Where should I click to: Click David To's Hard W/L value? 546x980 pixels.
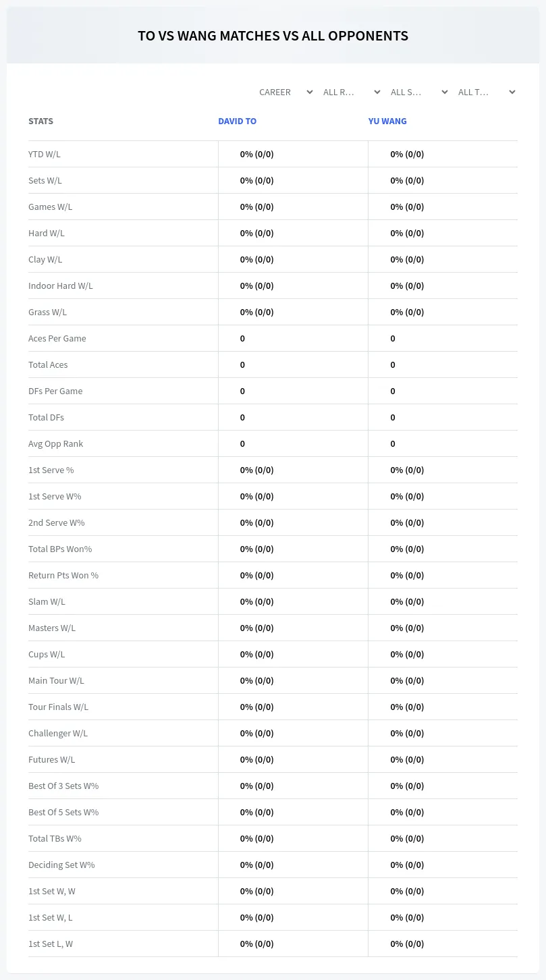click(x=257, y=233)
